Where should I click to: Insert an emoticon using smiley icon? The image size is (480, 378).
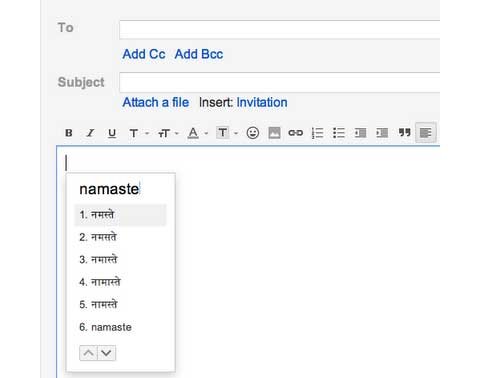[x=253, y=133]
